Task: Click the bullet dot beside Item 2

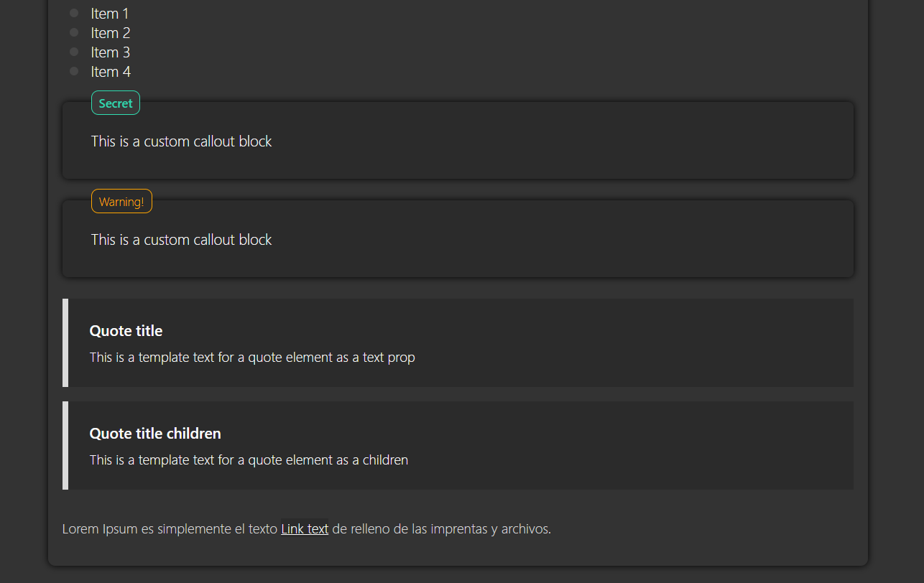Action: pos(74,32)
